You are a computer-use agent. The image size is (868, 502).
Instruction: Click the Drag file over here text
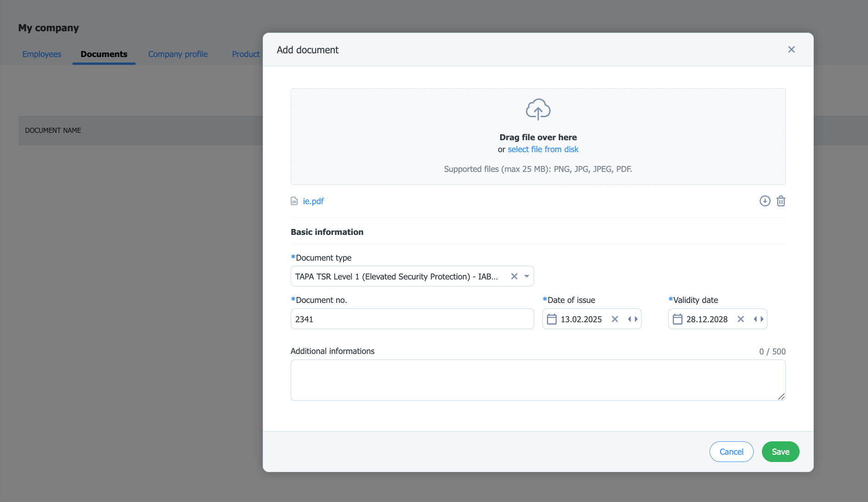538,137
